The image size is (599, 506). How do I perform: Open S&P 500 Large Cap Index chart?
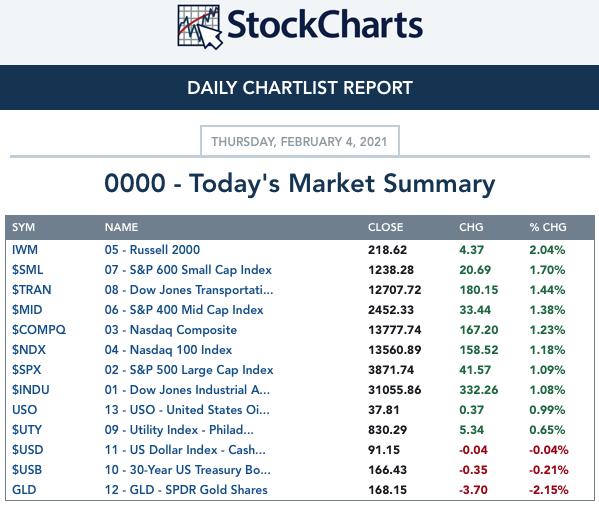[189, 370]
